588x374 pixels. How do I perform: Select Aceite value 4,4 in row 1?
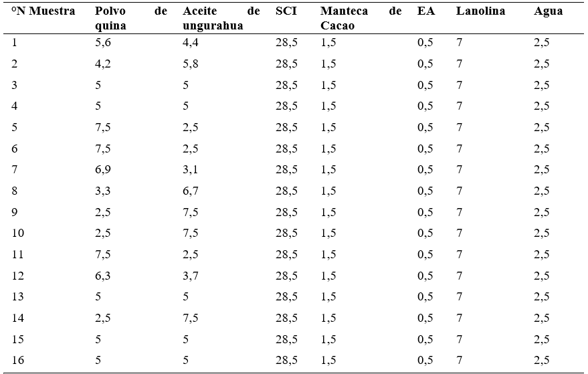pyautogui.click(x=191, y=42)
